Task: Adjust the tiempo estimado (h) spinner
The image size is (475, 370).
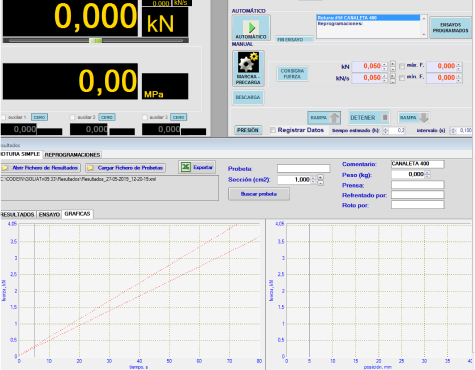Action: 385,130
